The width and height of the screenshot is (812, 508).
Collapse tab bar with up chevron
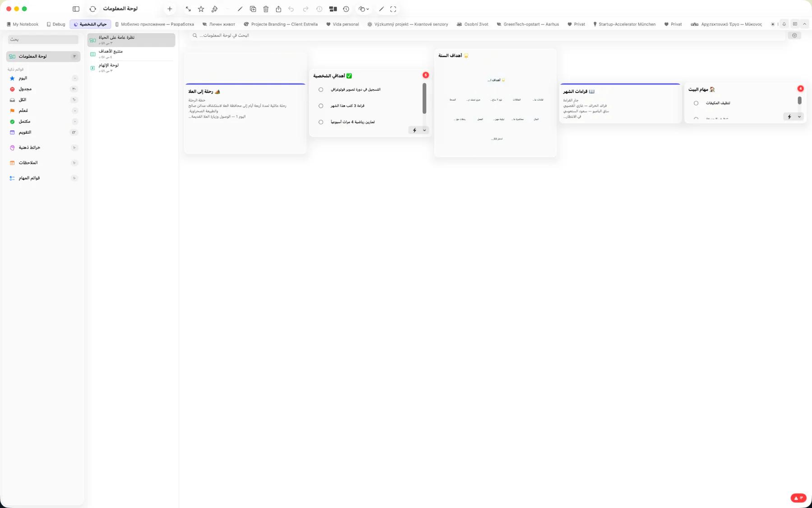(x=804, y=24)
